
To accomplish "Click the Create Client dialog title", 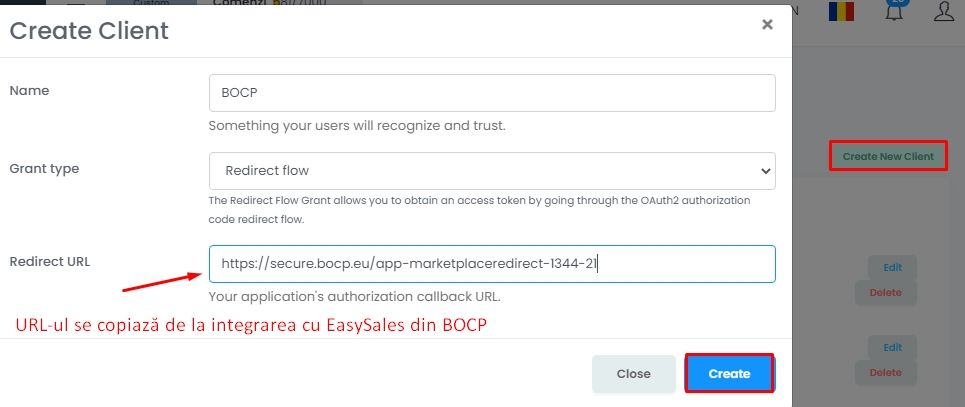I will click(x=89, y=31).
